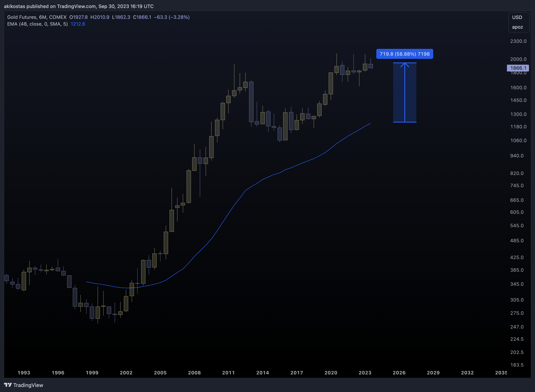This screenshot has width=535, height=392.
Task: Click the 345.0 price axis label
Action: click(517, 284)
